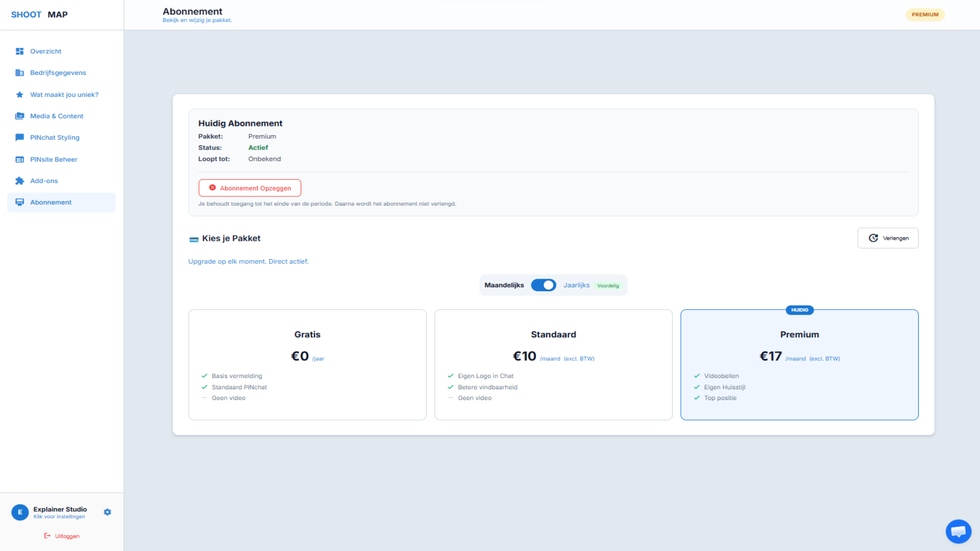The height and width of the screenshot is (551, 980).
Task: Click the PREMIUM badge in header
Action: [925, 14]
